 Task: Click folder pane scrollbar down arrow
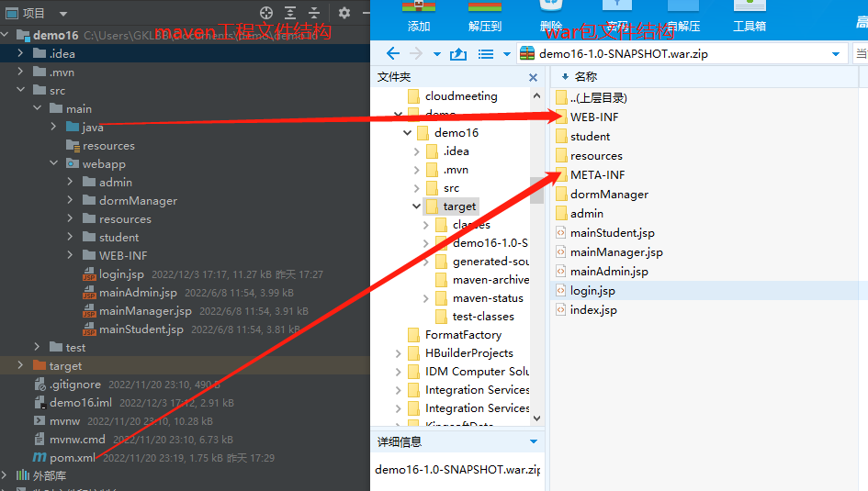pos(536,418)
